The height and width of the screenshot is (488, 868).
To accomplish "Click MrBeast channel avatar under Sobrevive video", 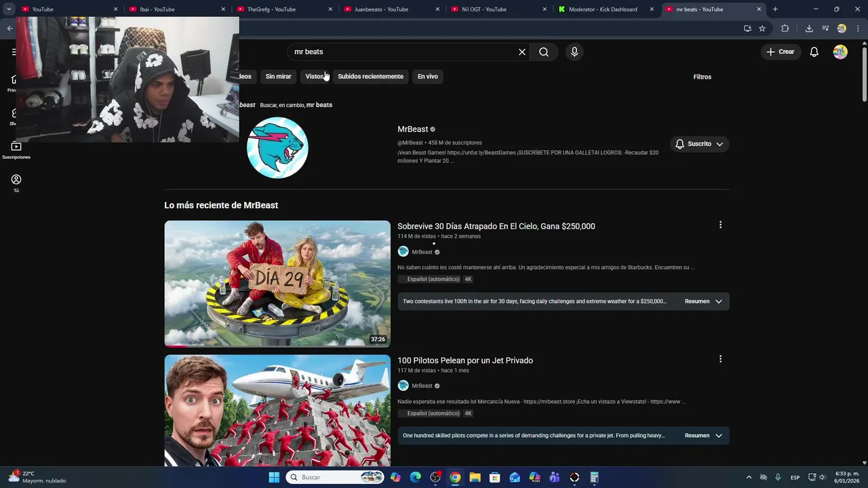I will [403, 251].
